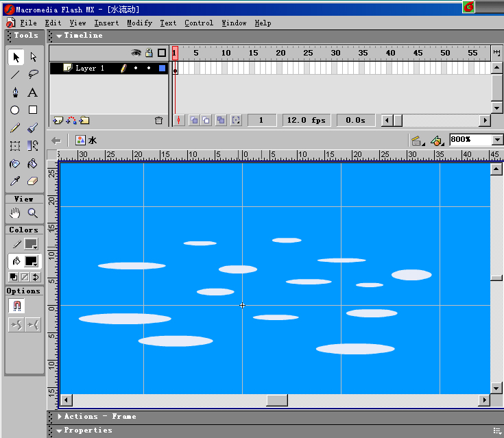Select the Brush tool
Screen dimensions: 504x438
point(33,128)
